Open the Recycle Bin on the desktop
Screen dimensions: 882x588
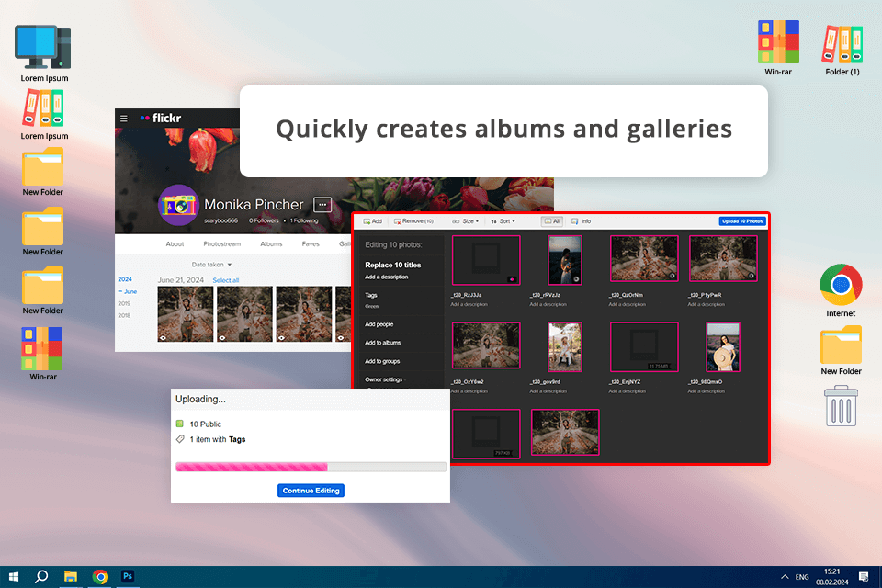pos(841,406)
